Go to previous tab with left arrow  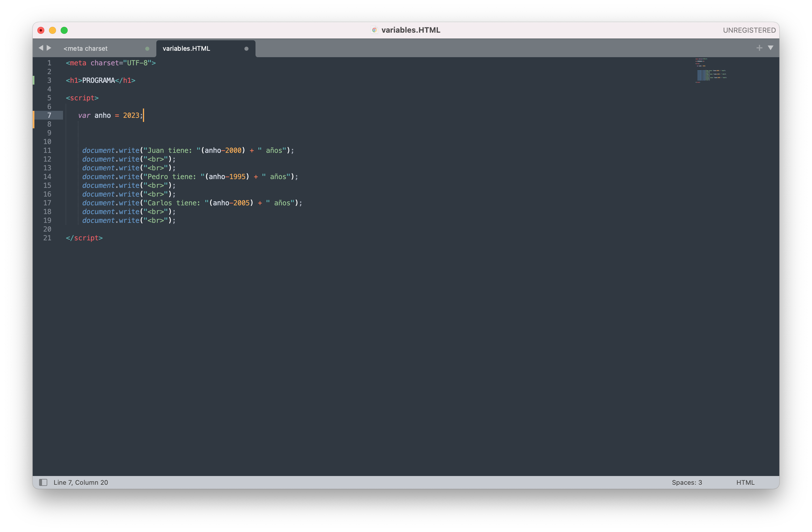tap(41, 48)
